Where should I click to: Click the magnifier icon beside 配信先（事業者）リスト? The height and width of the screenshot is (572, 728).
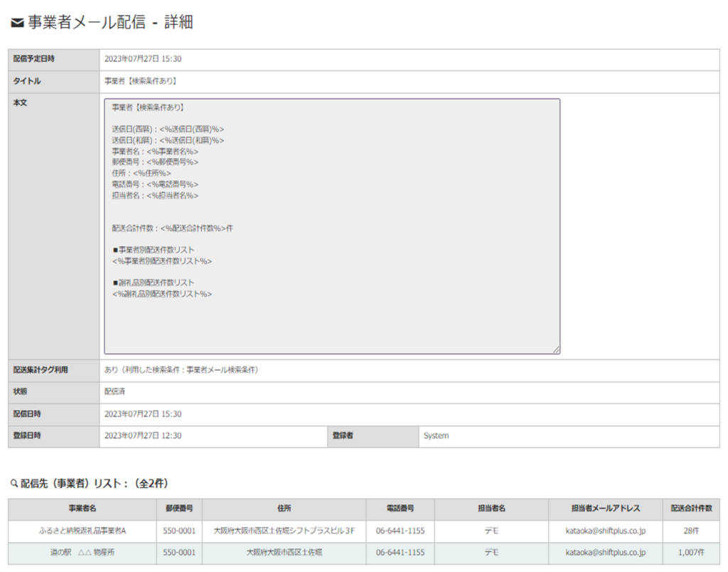pos(14,483)
